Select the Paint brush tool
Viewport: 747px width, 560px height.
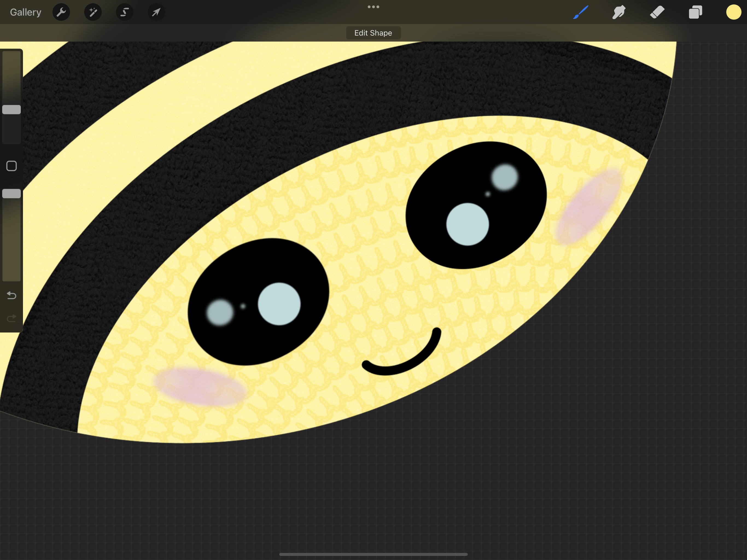[x=581, y=13]
